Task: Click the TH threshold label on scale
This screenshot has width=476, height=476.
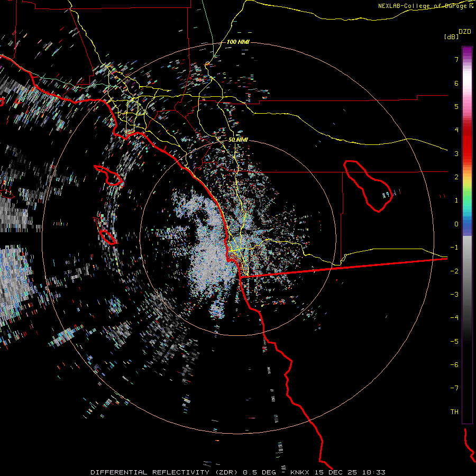Action: tap(454, 412)
